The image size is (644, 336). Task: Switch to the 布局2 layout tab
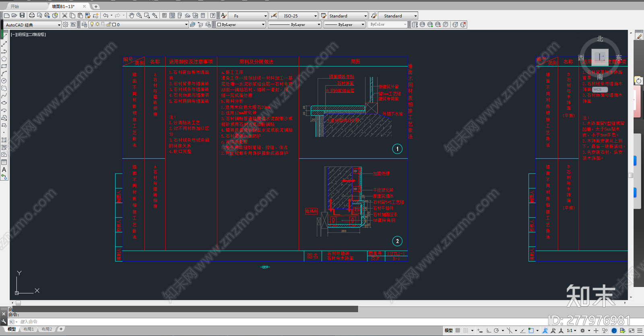(x=47, y=329)
